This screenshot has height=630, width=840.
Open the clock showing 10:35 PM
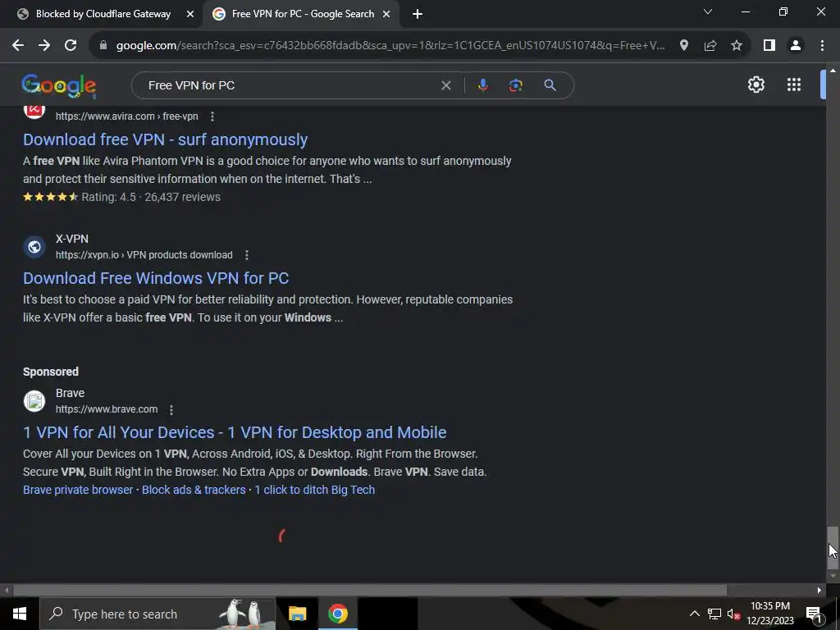tap(770, 614)
